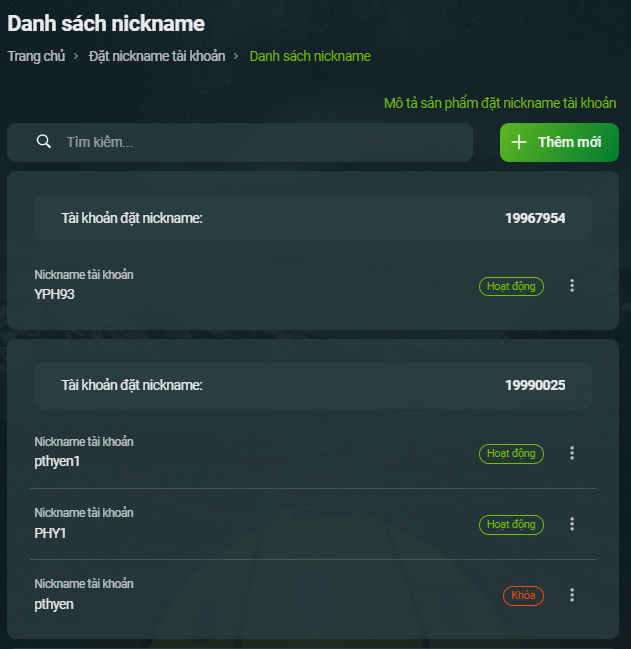Image resolution: width=631 pixels, height=649 pixels.
Task: Click the search magnifier icon
Action: point(44,142)
